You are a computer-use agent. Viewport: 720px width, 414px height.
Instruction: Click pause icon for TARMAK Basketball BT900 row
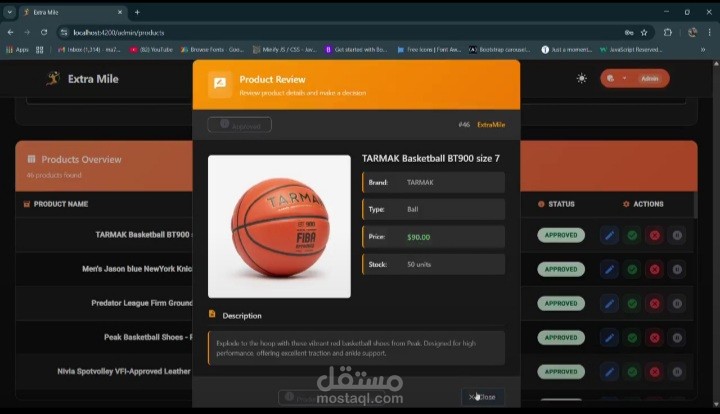[x=677, y=235]
